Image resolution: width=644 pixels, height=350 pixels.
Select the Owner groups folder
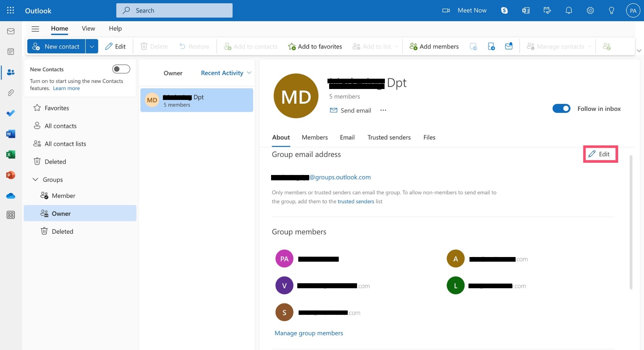pyautogui.click(x=80, y=213)
